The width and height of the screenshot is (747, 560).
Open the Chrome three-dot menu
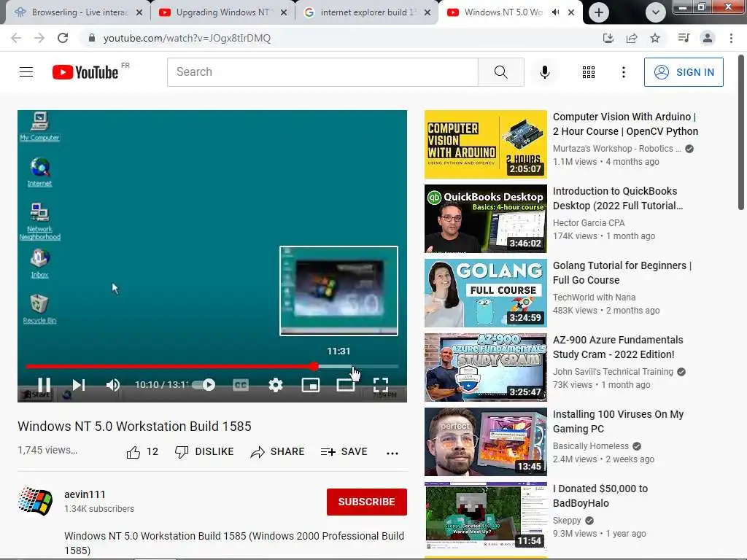[x=731, y=38]
